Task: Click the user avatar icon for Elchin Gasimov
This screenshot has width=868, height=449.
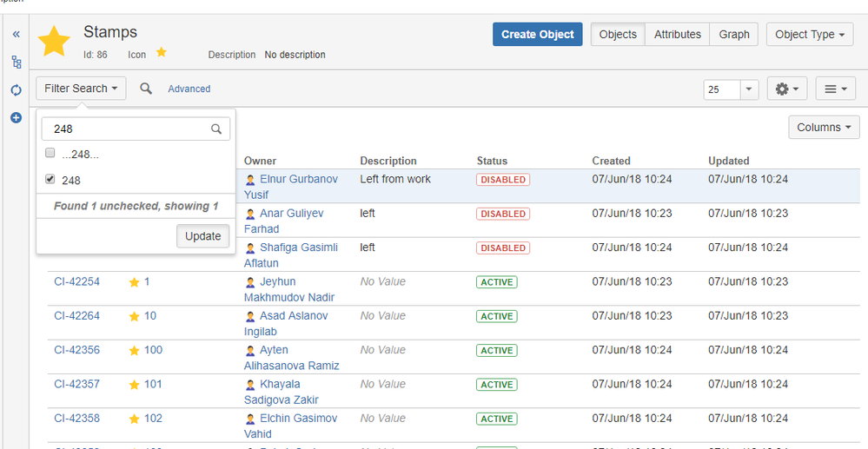Action: tap(250, 419)
